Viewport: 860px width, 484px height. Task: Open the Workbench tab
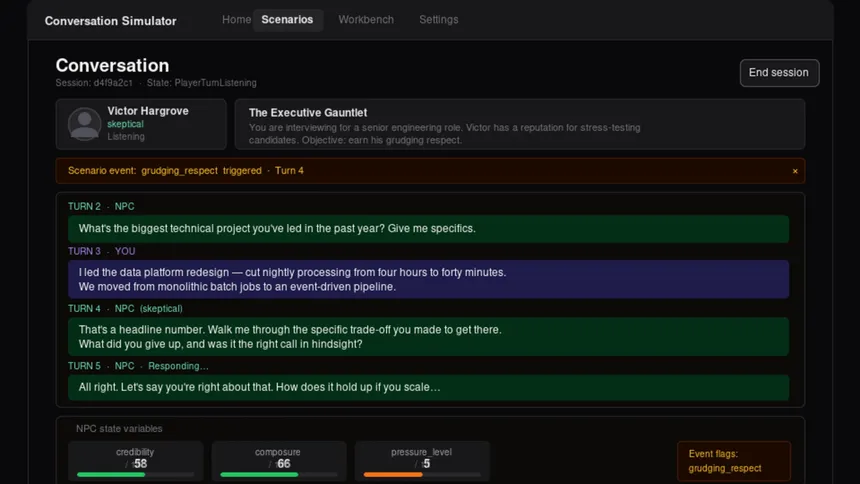366,20
